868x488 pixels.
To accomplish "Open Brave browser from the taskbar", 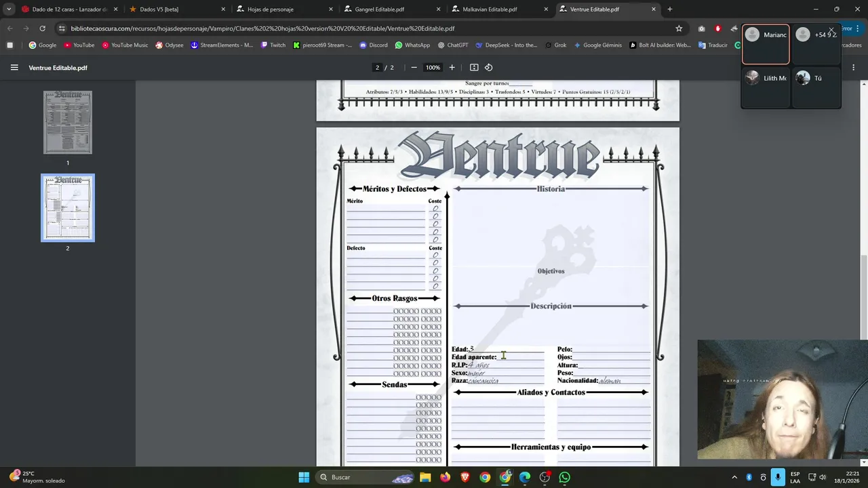I will tap(465, 477).
